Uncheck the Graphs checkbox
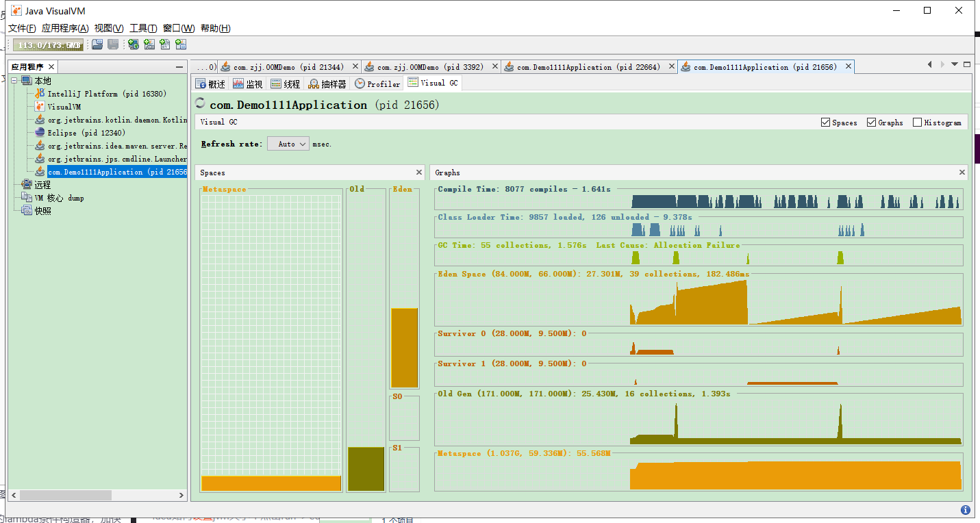The width and height of the screenshot is (980, 523). click(871, 123)
